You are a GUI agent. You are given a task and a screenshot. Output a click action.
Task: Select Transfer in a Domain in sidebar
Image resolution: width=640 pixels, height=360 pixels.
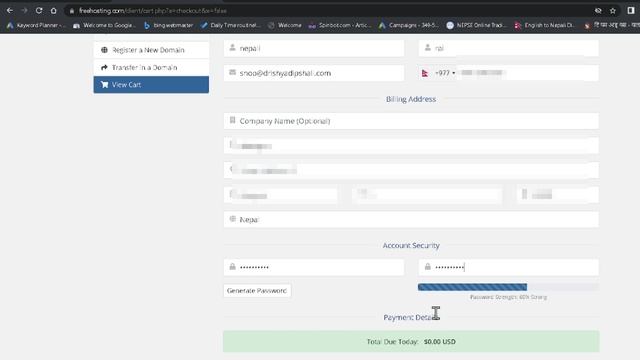click(x=151, y=67)
